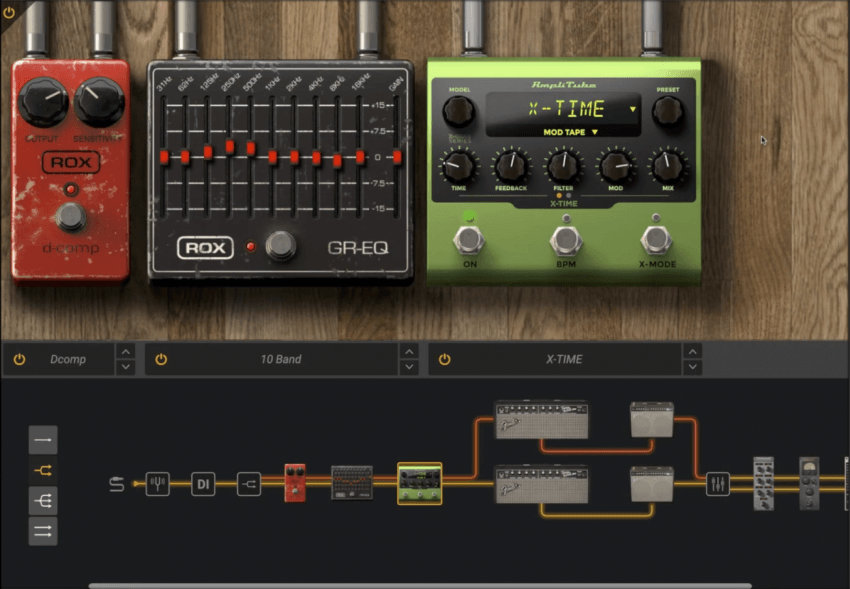Click the GAIN slider on GR-EQ
850x589 pixels.
click(x=397, y=157)
